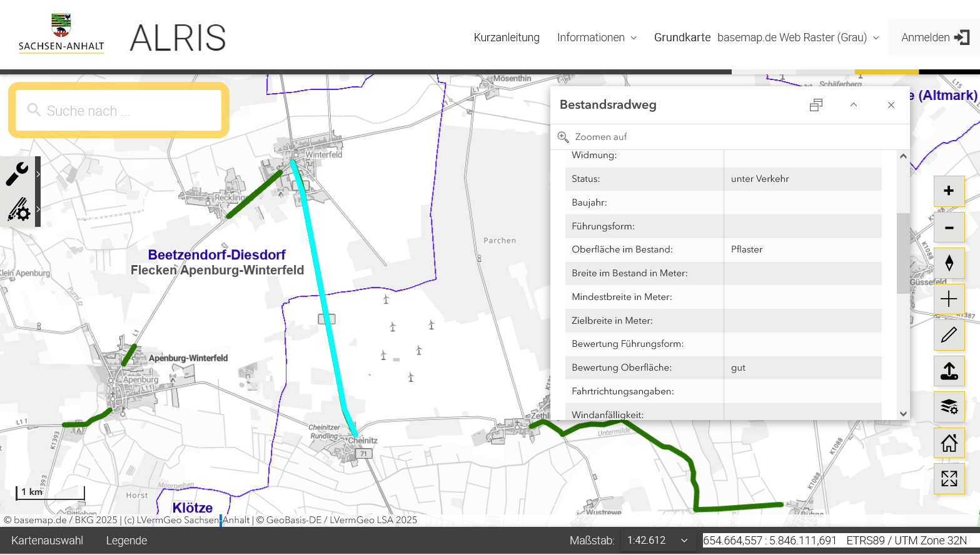The width and height of the screenshot is (980, 555).
Task: Open the wrench tools panel
Action: [18, 174]
